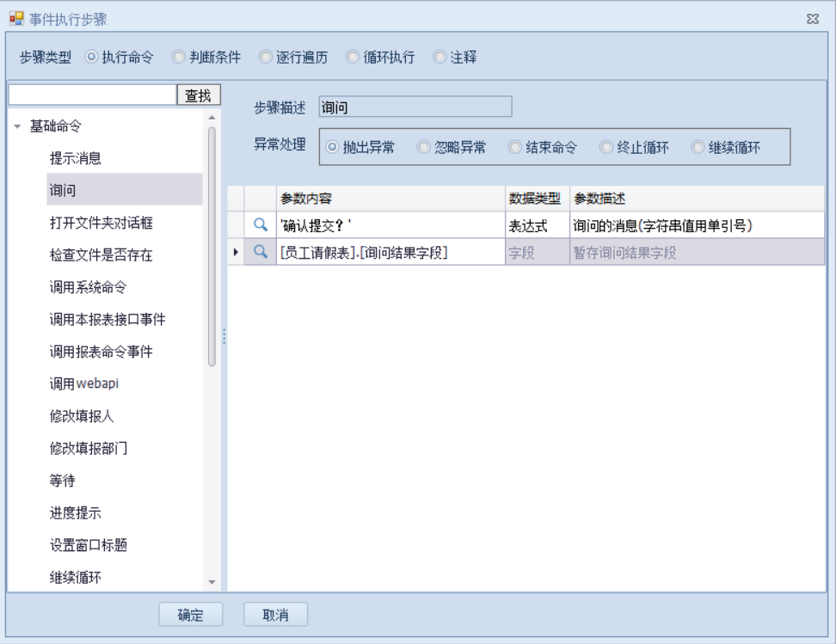Collapse the 基础命令 tree node
The height and width of the screenshot is (644, 836).
point(17,126)
